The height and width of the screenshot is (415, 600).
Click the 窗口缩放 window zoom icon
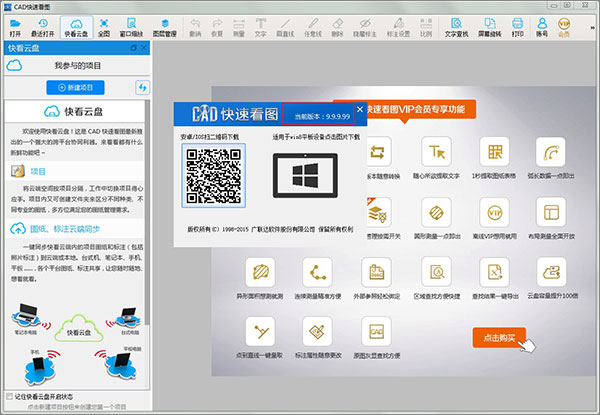pyautogui.click(x=132, y=27)
